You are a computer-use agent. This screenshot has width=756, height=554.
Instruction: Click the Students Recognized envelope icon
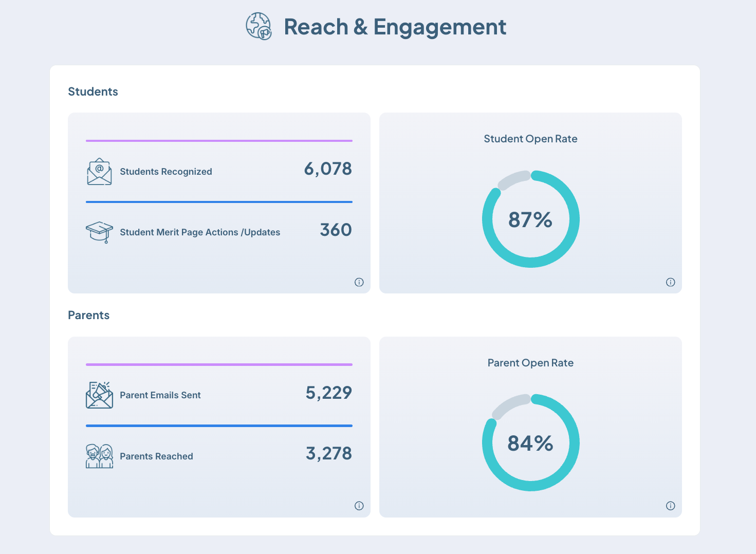pyautogui.click(x=99, y=172)
